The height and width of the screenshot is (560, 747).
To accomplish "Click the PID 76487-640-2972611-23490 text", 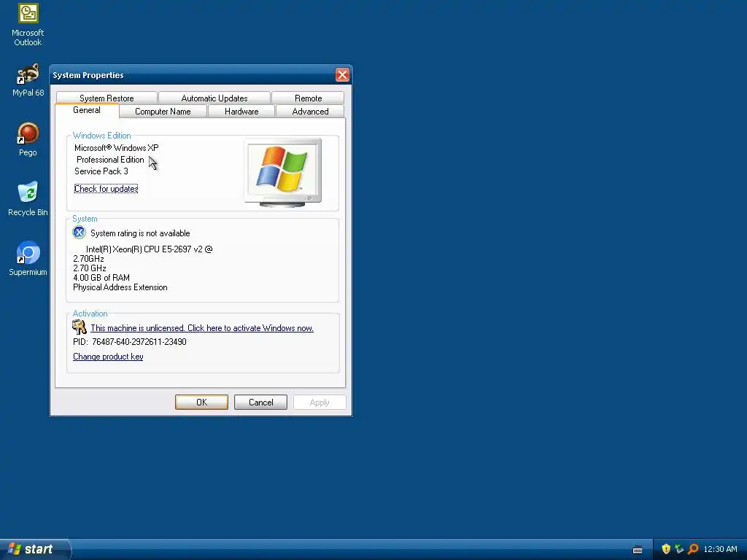I will click(130, 342).
